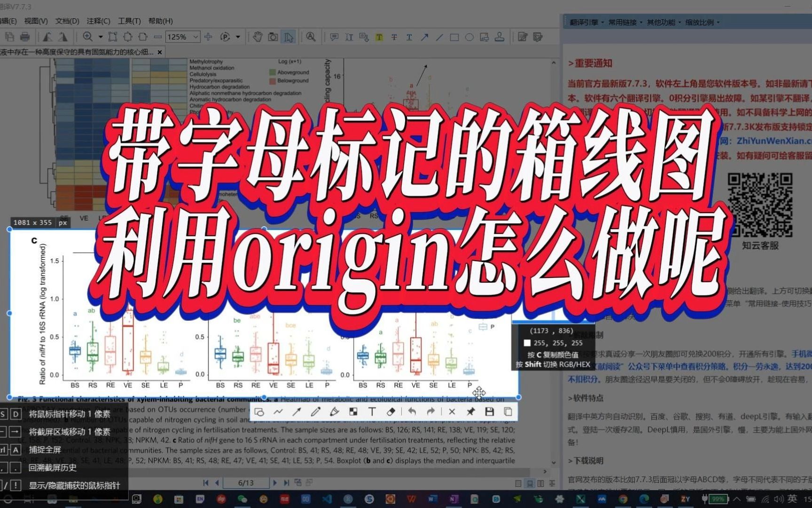The height and width of the screenshot is (508, 812).
Task: Select the polyline tool in screenshot toolbar
Action: [278, 412]
